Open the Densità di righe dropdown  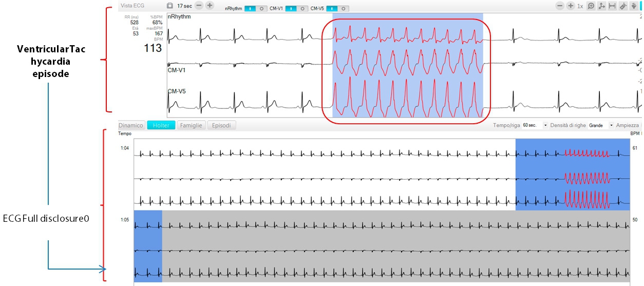click(x=611, y=125)
